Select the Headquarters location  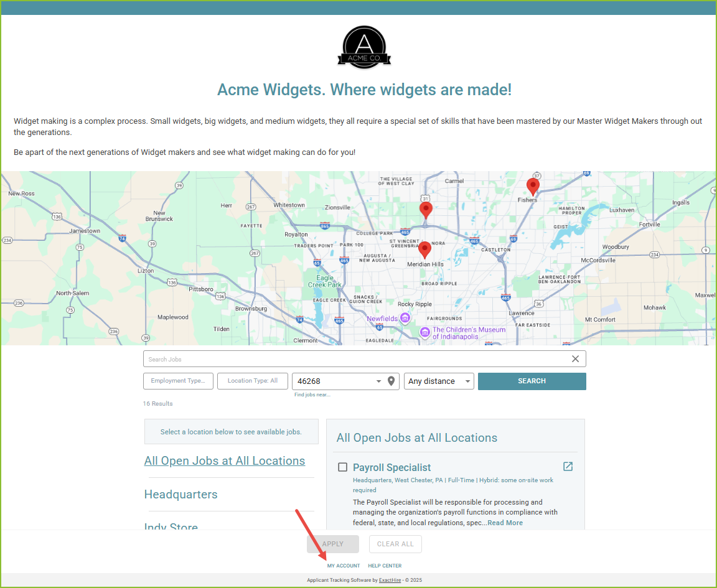pos(181,495)
